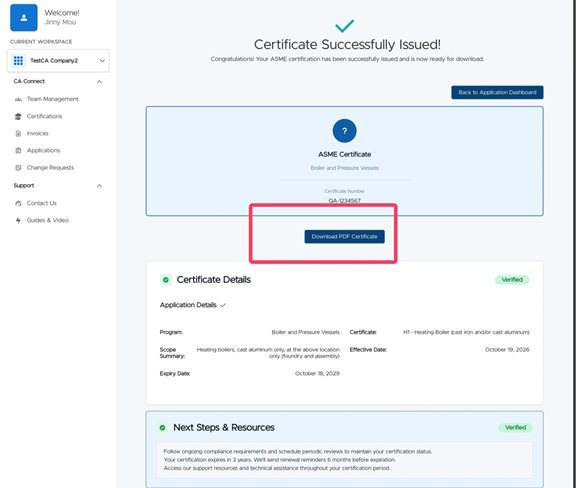576x488 pixels.
Task: Click the Program value Boiler and Pressure Vessels
Action: (x=306, y=332)
